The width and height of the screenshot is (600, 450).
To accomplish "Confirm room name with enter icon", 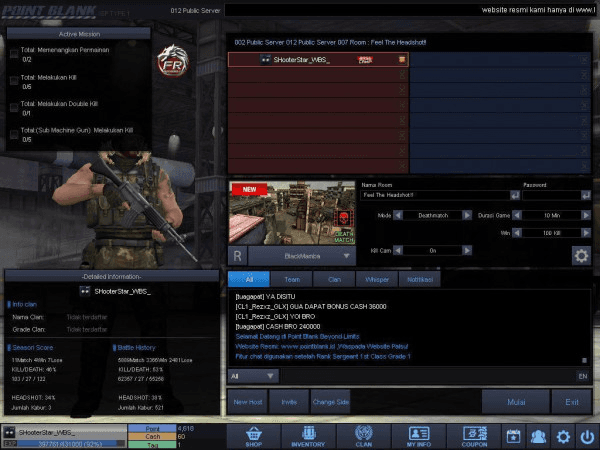I will pyautogui.click(x=515, y=196).
